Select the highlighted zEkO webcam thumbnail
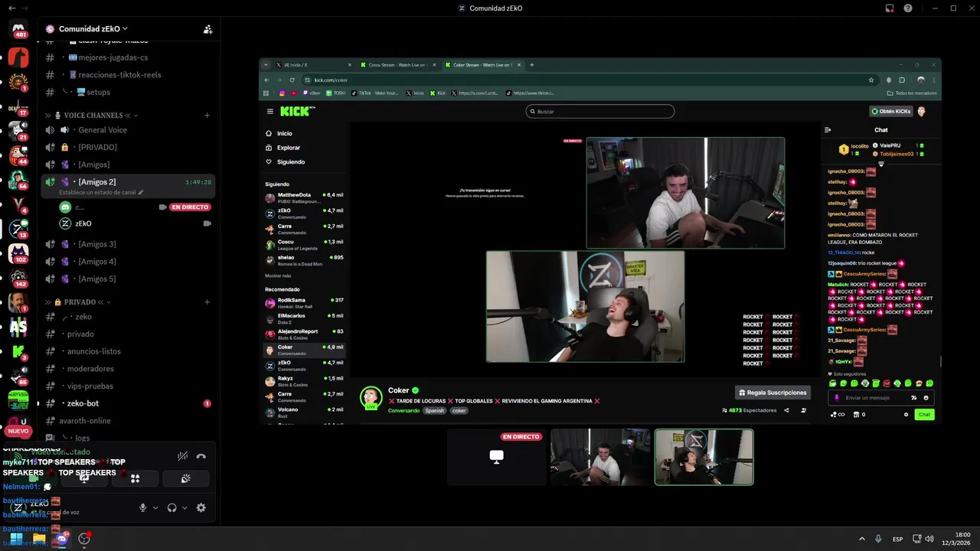The width and height of the screenshot is (980, 551). point(704,457)
